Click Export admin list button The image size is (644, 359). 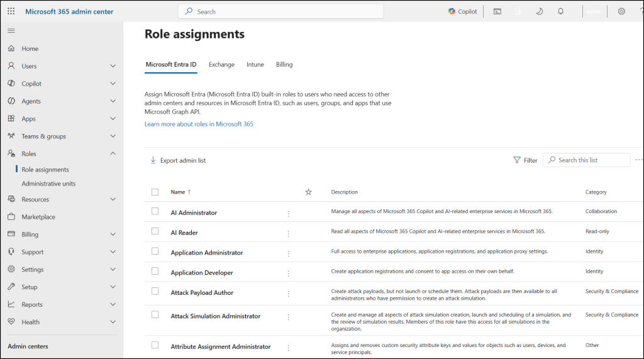pyautogui.click(x=177, y=160)
